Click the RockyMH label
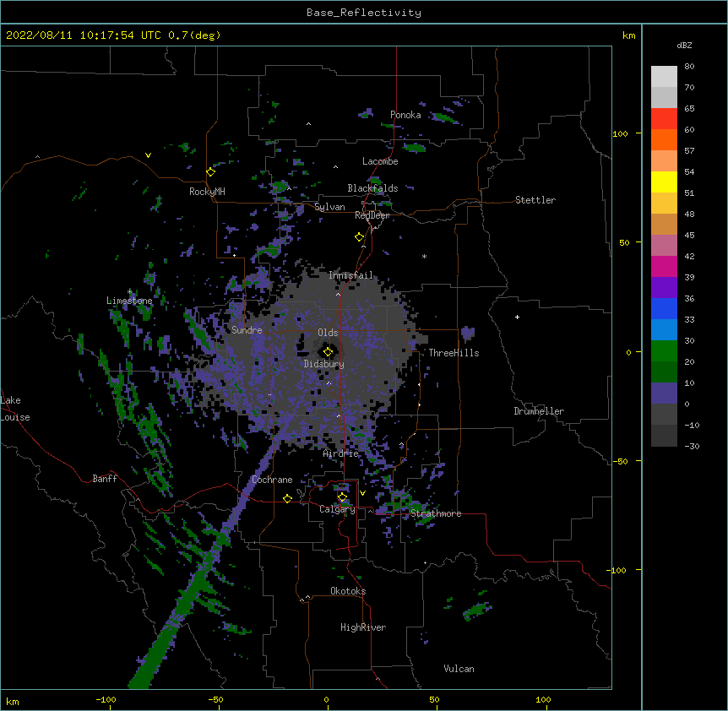This screenshot has width=728, height=711. click(207, 192)
